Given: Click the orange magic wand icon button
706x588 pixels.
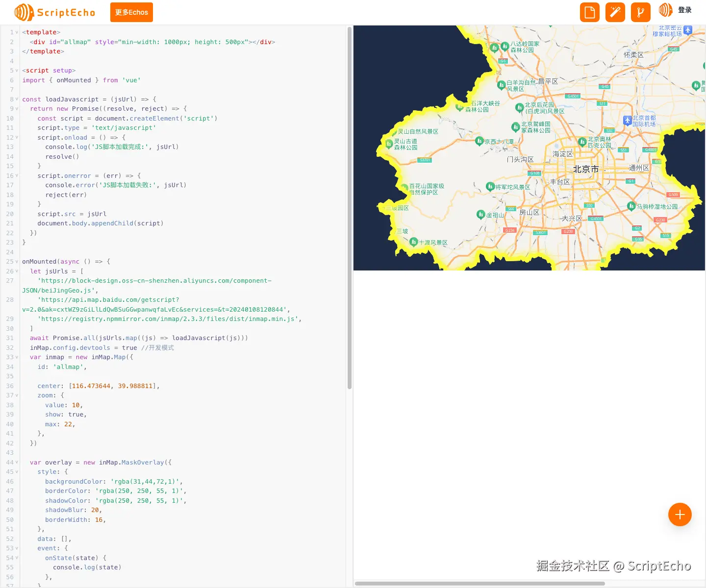Looking at the screenshot, I should (x=615, y=12).
